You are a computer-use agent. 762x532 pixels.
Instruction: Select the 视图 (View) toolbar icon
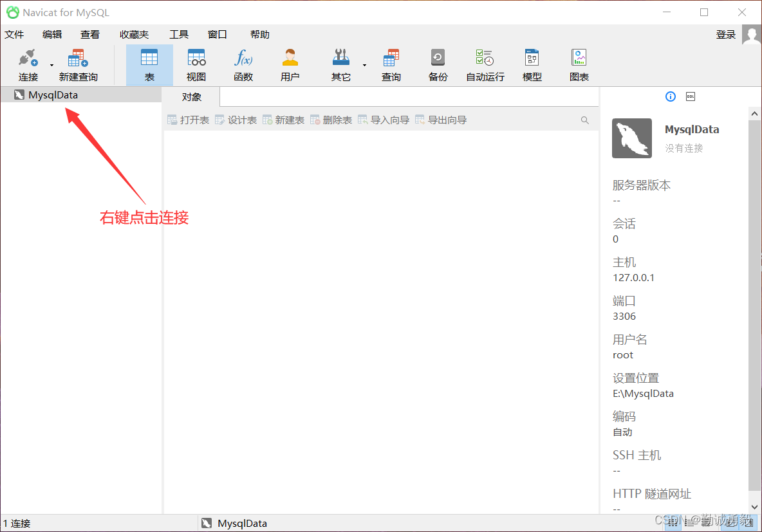pos(196,65)
